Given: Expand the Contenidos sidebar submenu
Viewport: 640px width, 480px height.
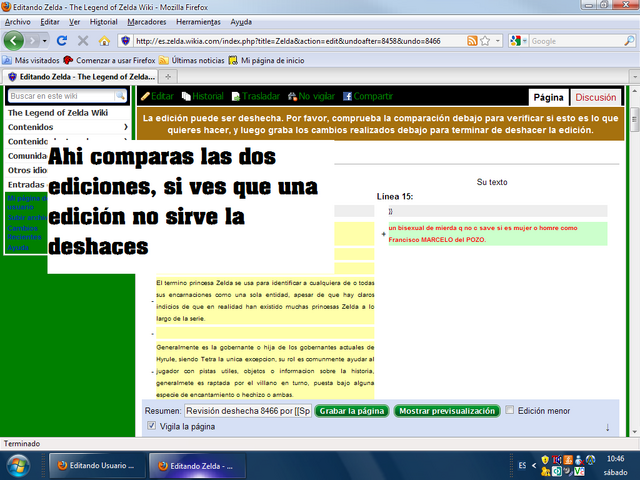Looking at the screenshot, I should [126, 127].
